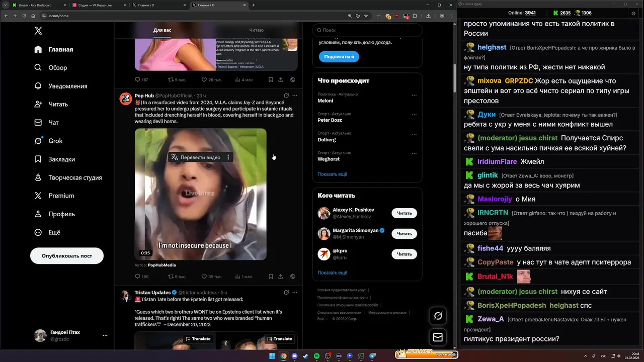Open Главная home in sidebar
Image resolution: width=644 pixels, height=362 pixels.
click(x=54, y=49)
